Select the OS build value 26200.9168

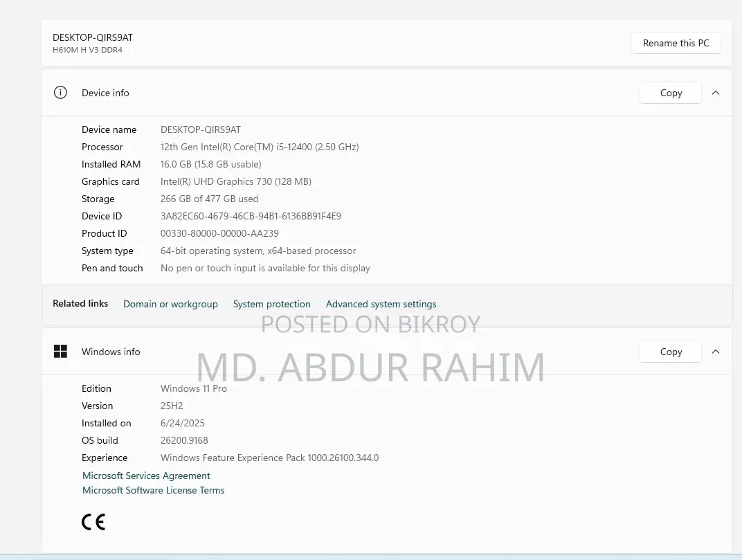[184, 441]
